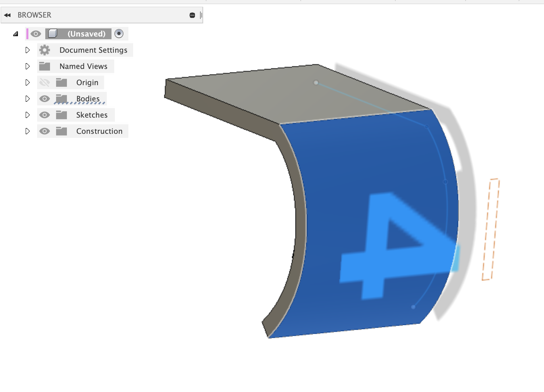Viewport: 544px width, 392px height.
Task: Hide the Construction folder via eye icon
Action: pos(45,131)
